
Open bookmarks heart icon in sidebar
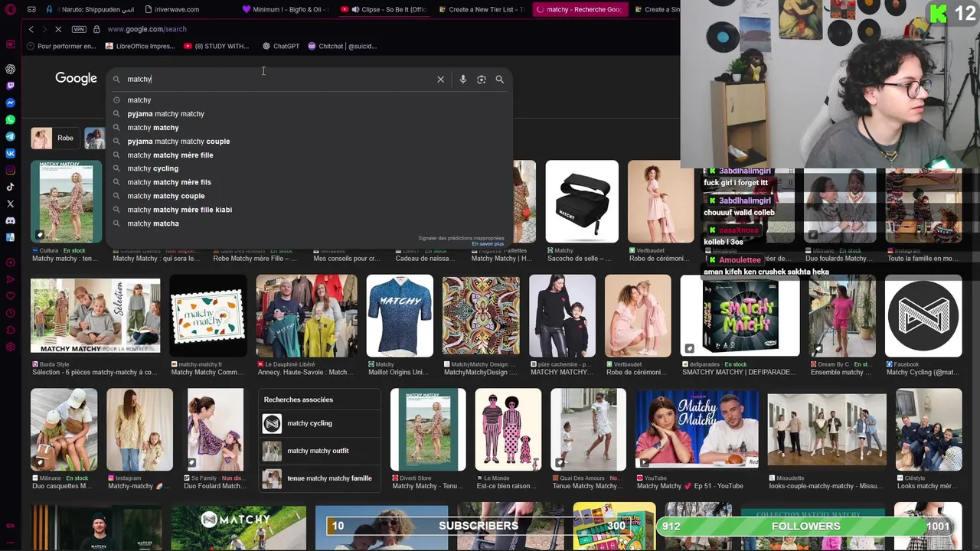click(10, 296)
